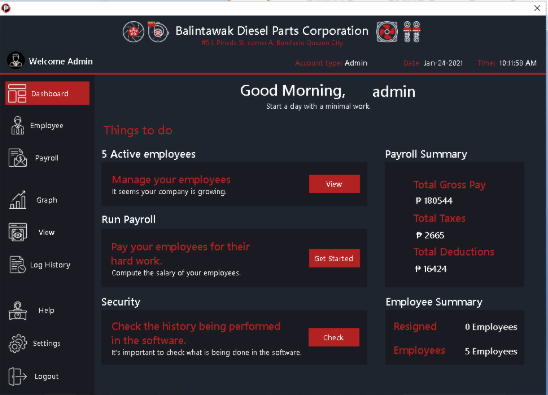Screen dimensions: 548x395
Task: Click the 'Total Taxes' label
Action: click(439, 218)
